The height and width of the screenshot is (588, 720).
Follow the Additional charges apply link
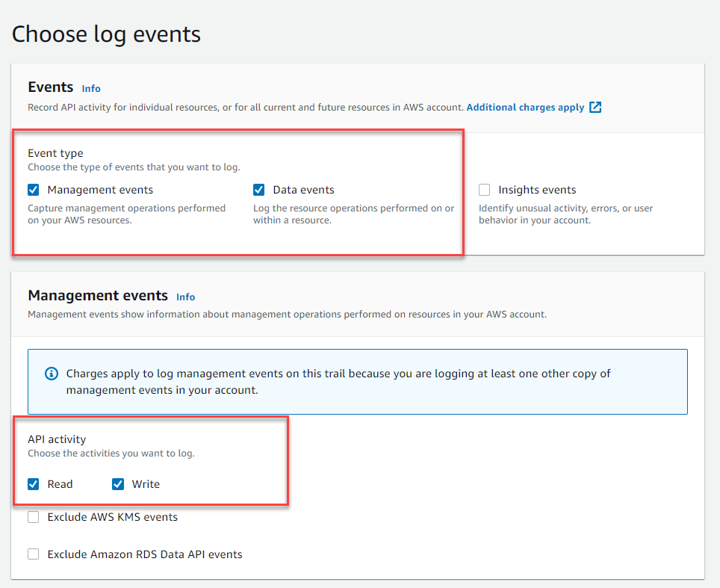pyautogui.click(x=525, y=108)
